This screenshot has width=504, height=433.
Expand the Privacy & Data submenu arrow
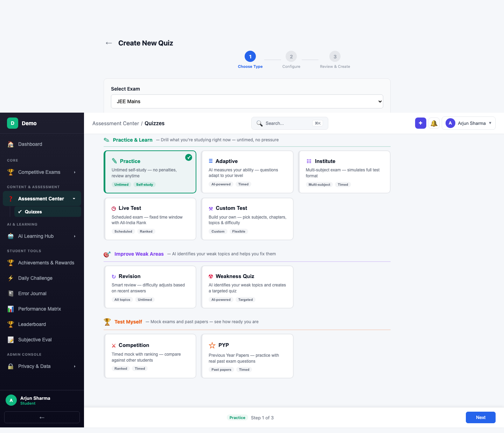(75, 366)
